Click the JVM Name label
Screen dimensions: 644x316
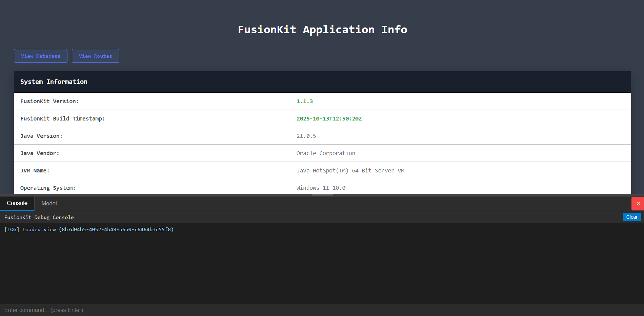pyautogui.click(x=35, y=171)
